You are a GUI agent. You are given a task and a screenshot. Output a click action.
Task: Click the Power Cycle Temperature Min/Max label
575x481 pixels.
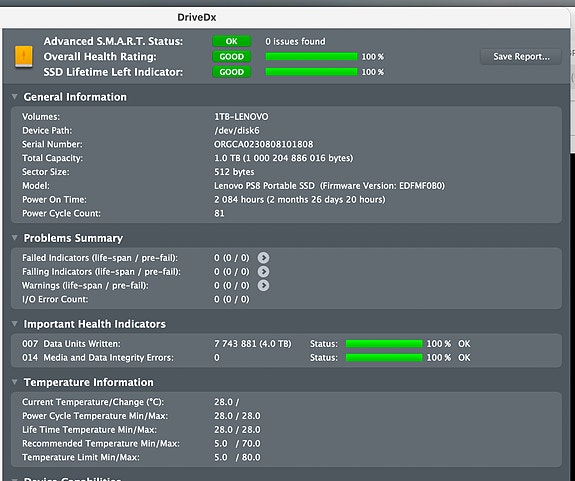[x=95, y=416]
